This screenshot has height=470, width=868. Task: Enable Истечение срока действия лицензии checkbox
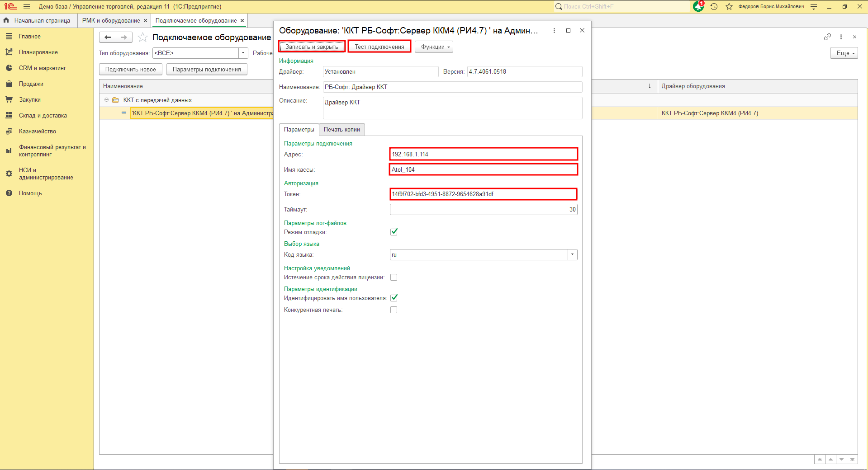click(x=394, y=277)
